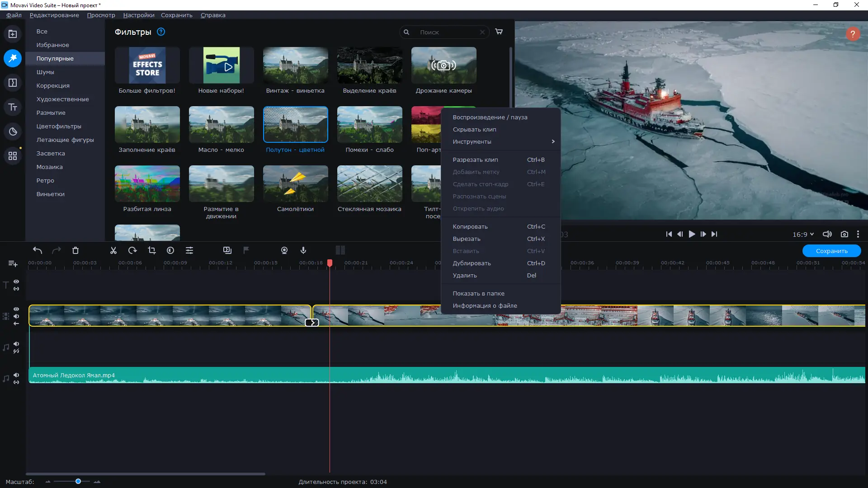Select the Filters magic wand tool in sidebar
868x488 pixels.
click(13, 58)
